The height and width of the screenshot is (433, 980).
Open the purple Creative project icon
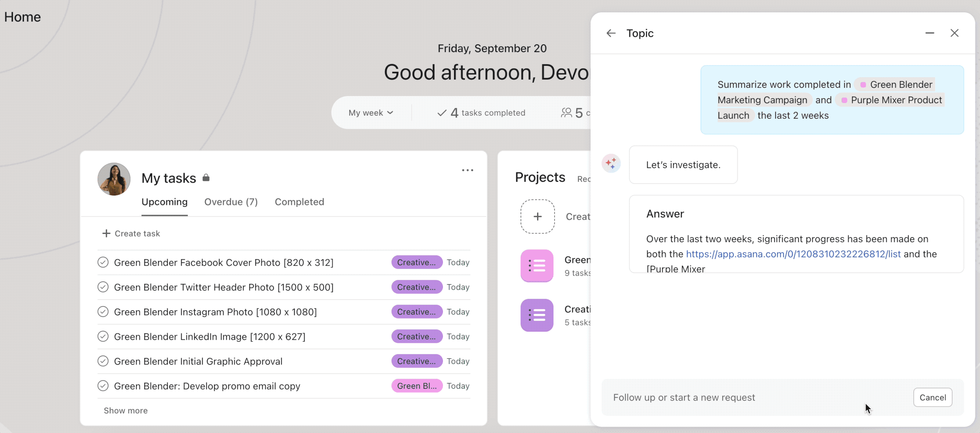point(537,315)
